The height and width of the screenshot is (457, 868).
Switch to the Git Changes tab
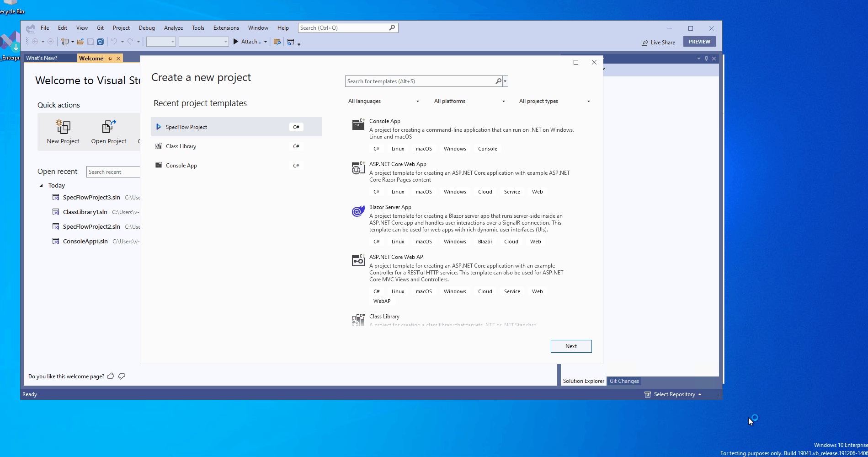624,381
